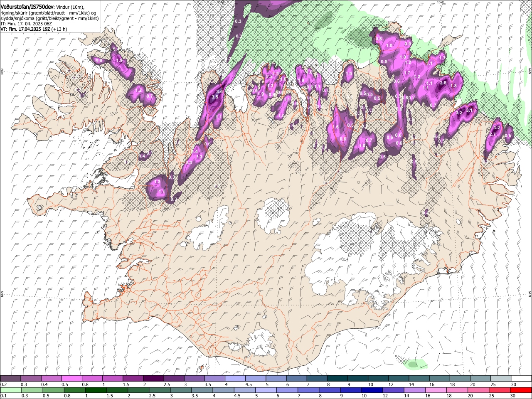
Task: Pick the darkest green bottom-row swatch between 1 and 1.5
Action: click(96, 390)
